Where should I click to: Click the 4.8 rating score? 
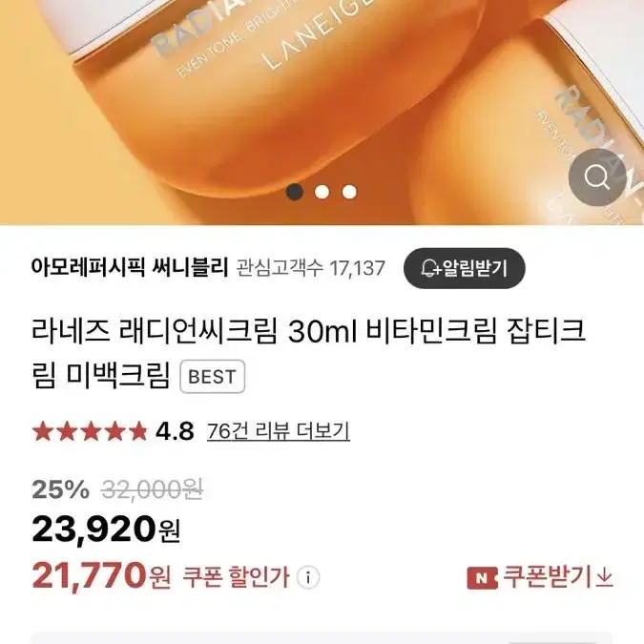[x=175, y=431]
